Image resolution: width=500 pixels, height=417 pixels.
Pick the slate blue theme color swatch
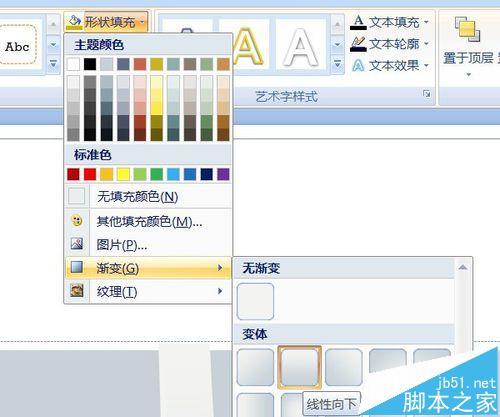tap(123, 64)
